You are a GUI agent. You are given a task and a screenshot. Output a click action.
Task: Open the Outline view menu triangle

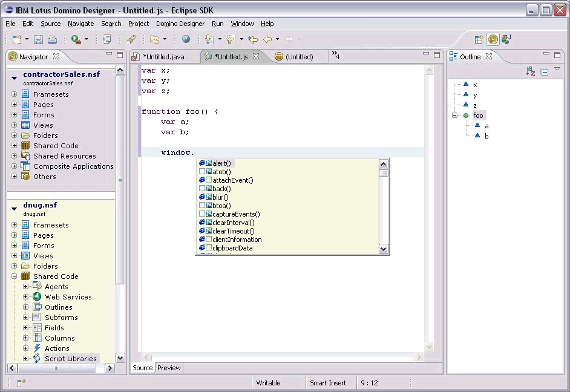click(x=557, y=69)
